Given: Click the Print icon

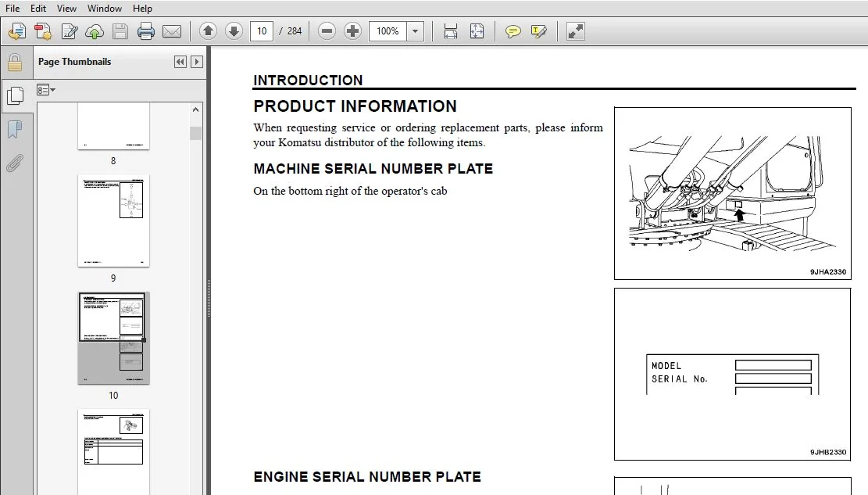Looking at the screenshot, I should (145, 31).
